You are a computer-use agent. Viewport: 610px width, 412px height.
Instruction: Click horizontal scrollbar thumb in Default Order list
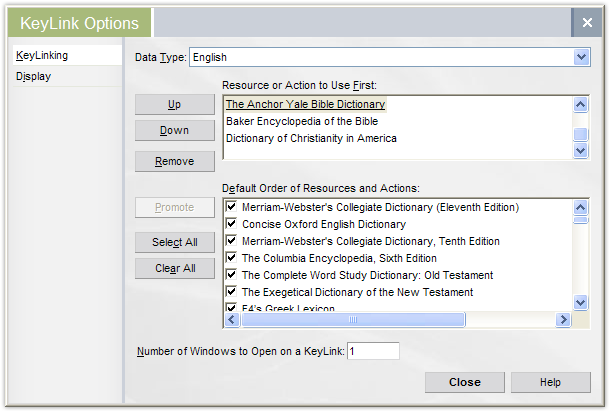pyautogui.click(x=353, y=320)
